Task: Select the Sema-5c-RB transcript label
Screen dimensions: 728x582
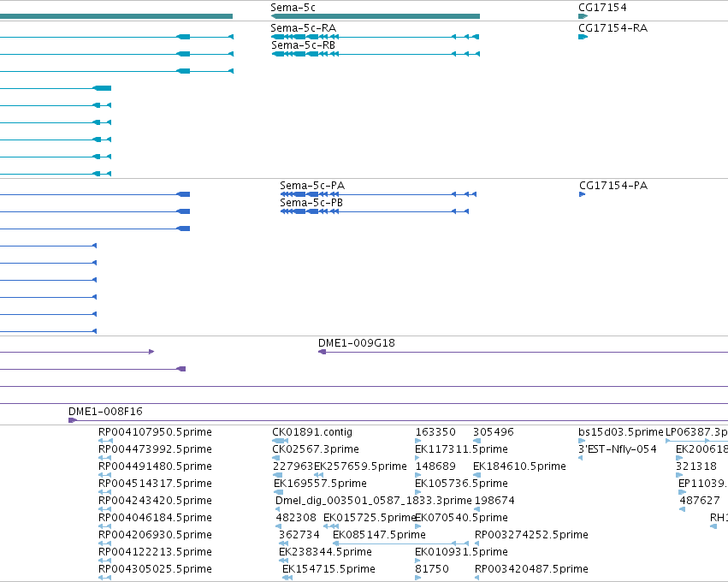Action: 303,45
